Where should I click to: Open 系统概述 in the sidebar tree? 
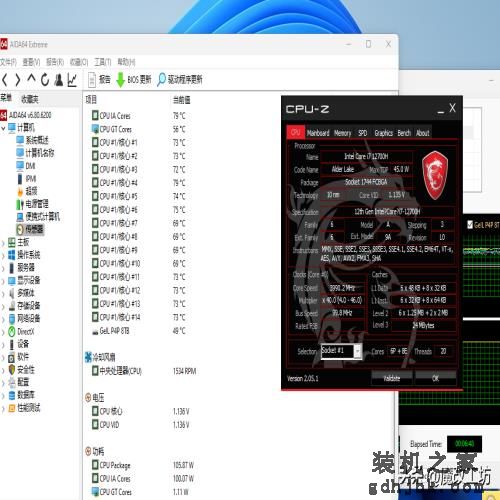tap(33, 140)
